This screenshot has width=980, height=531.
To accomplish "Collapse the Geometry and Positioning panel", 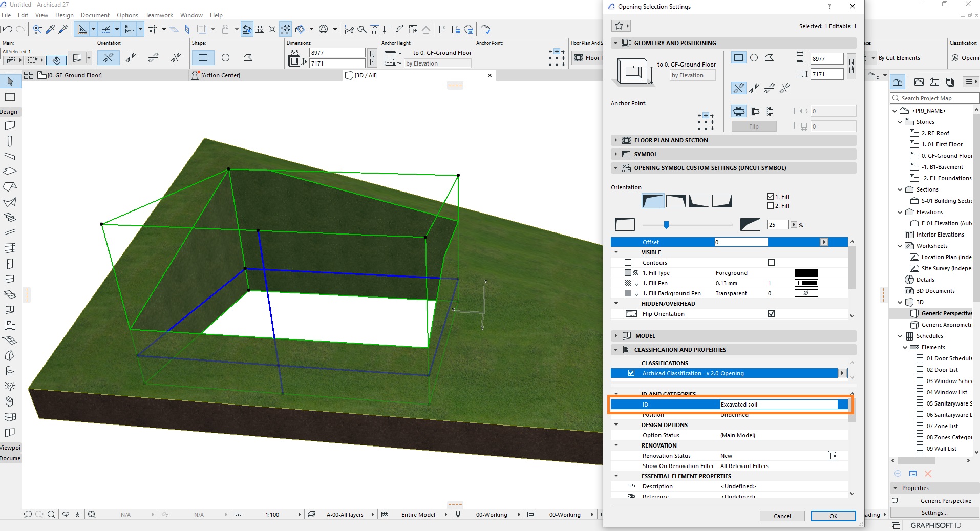I will 615,43.
